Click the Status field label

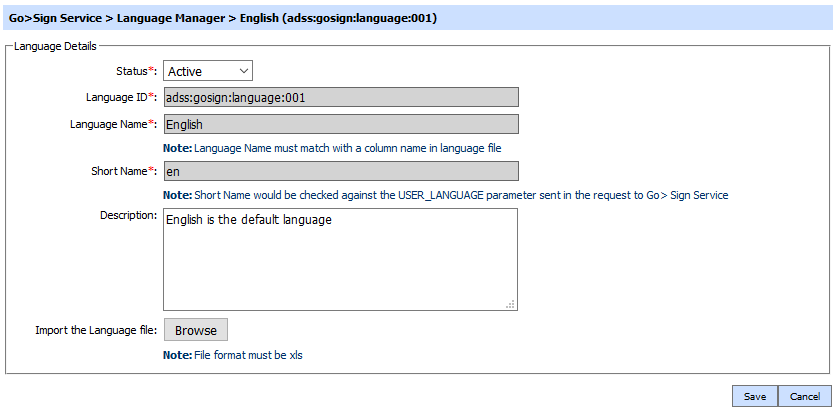point(137,71)
